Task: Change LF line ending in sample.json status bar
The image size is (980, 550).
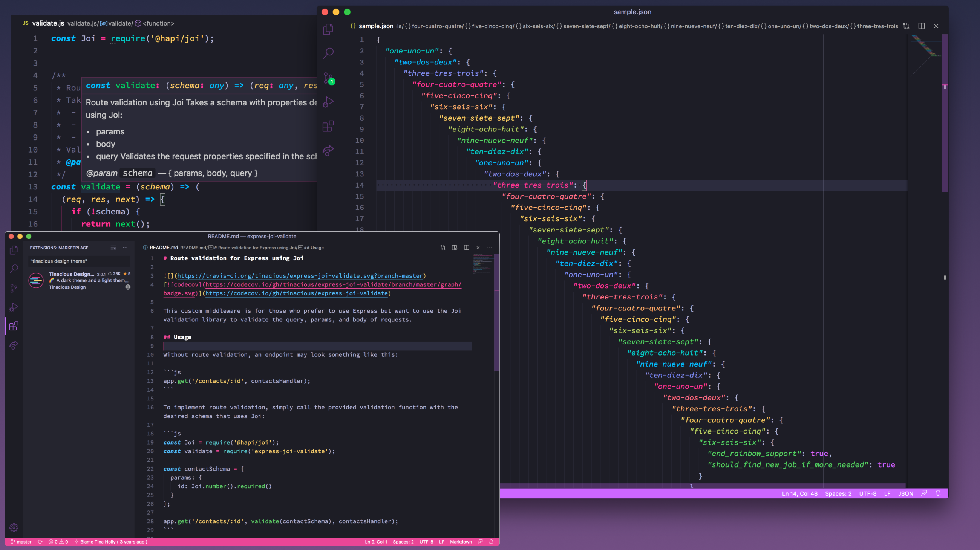Action: (x=887, y=494)
